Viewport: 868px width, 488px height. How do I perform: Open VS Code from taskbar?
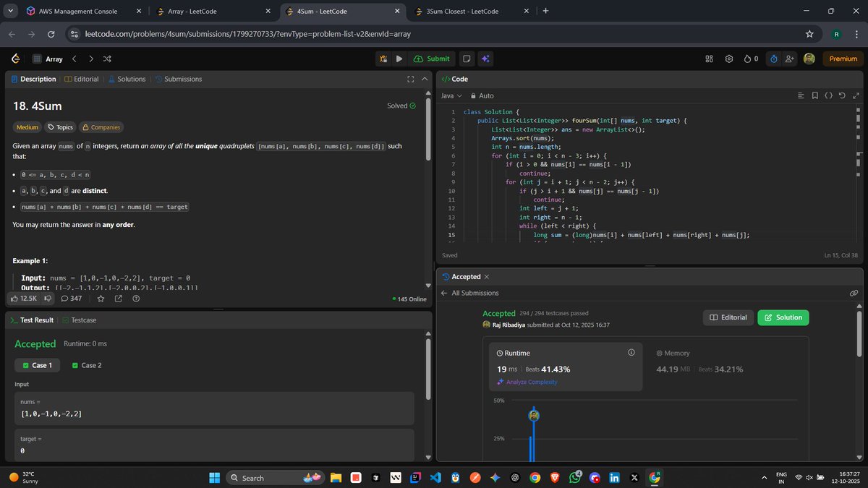[x=435, y=478]
